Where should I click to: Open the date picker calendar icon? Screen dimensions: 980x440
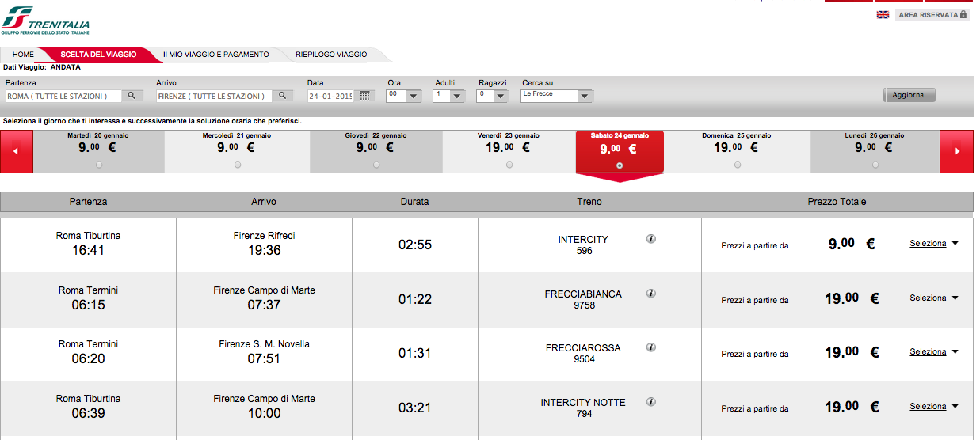(x=364, y=96)
